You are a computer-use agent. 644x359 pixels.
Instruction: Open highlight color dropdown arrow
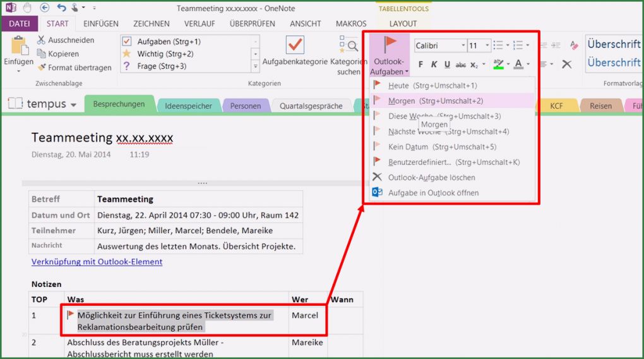508,64
